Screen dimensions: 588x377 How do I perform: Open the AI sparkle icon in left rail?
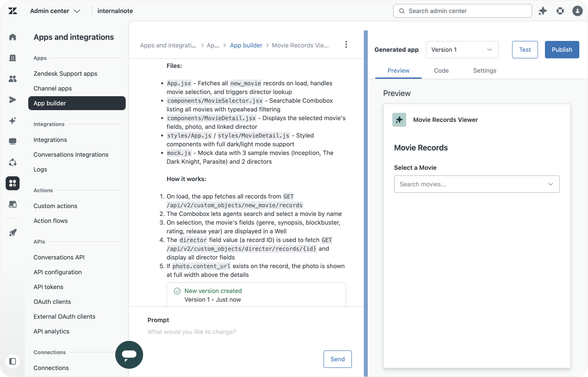tap(13, 121)
